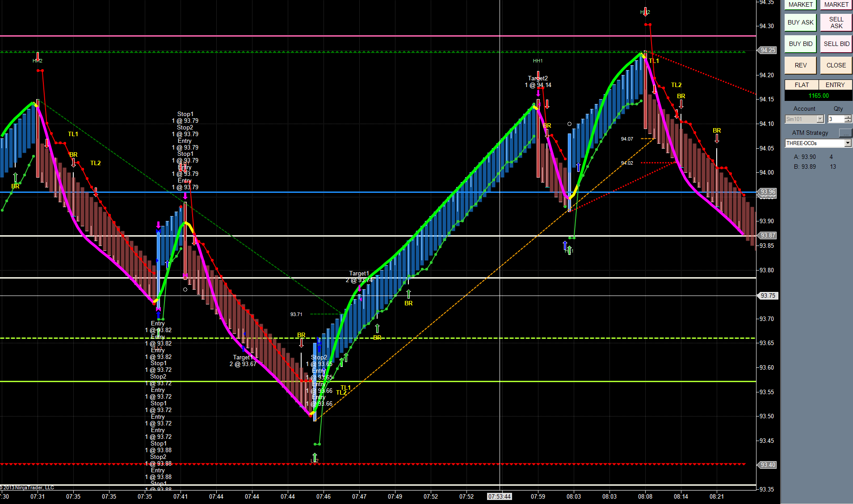The image size is (853, 504).
Task: Select the 93.71 price label on chart
Action: coord(296,314)
